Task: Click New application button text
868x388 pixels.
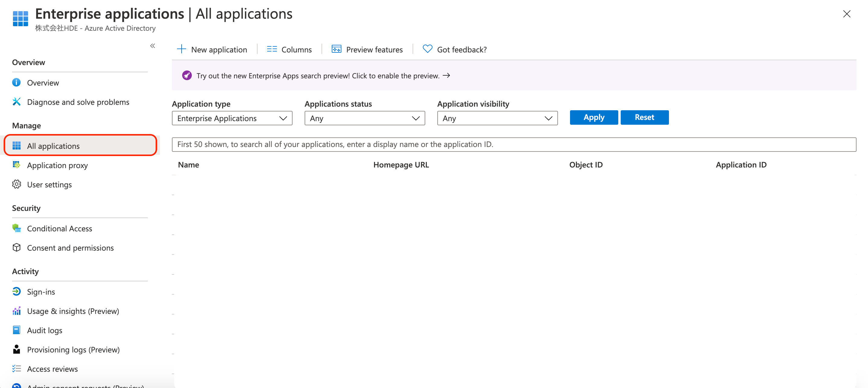Action: [219, 49]
